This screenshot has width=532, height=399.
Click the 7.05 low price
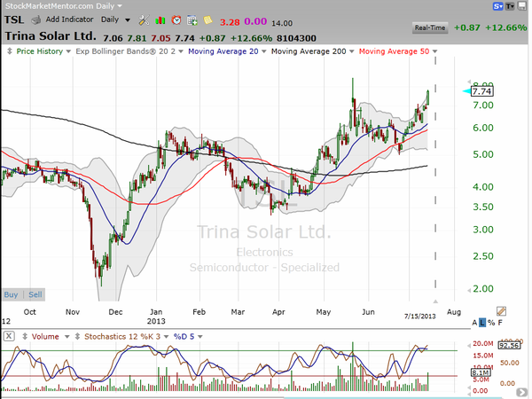(160, 38)
